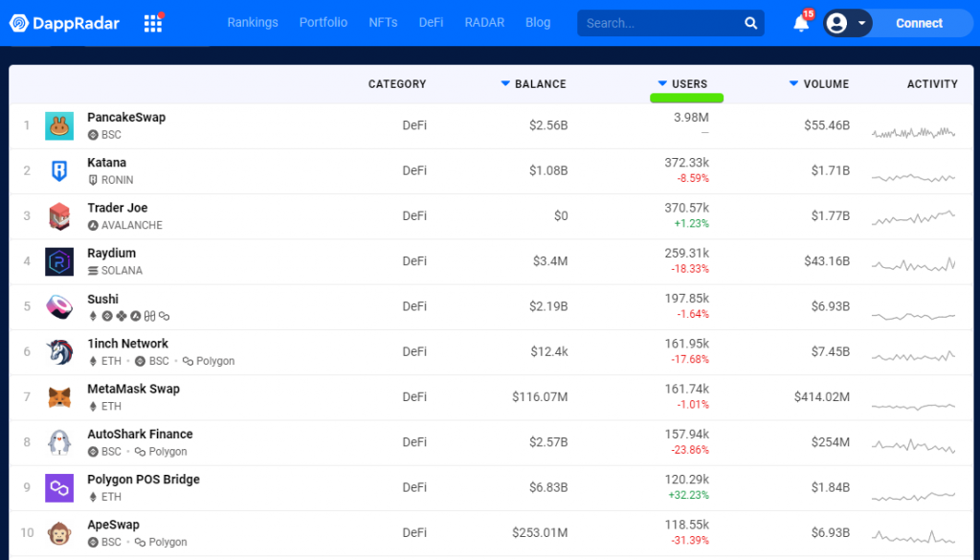Sort table by Balance column
980x560 pixels.
point(534,84)
